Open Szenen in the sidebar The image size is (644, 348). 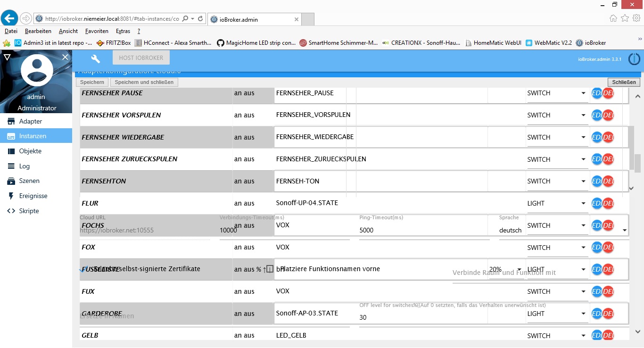tap(36, 181)
